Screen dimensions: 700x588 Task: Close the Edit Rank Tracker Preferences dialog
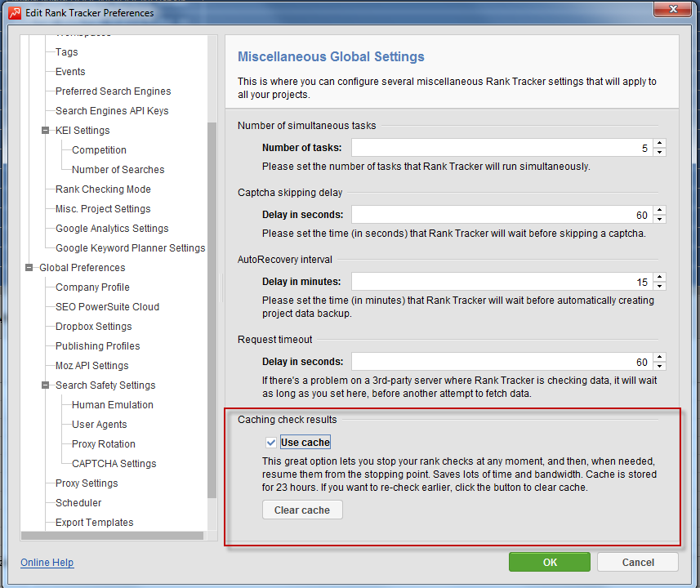[673, 9]
